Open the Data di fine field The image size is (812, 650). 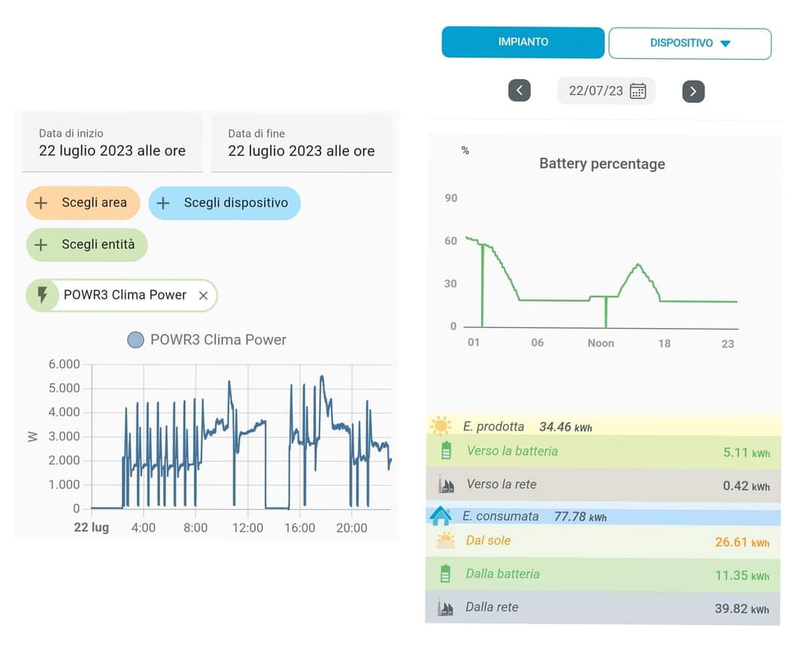(301, 143)
